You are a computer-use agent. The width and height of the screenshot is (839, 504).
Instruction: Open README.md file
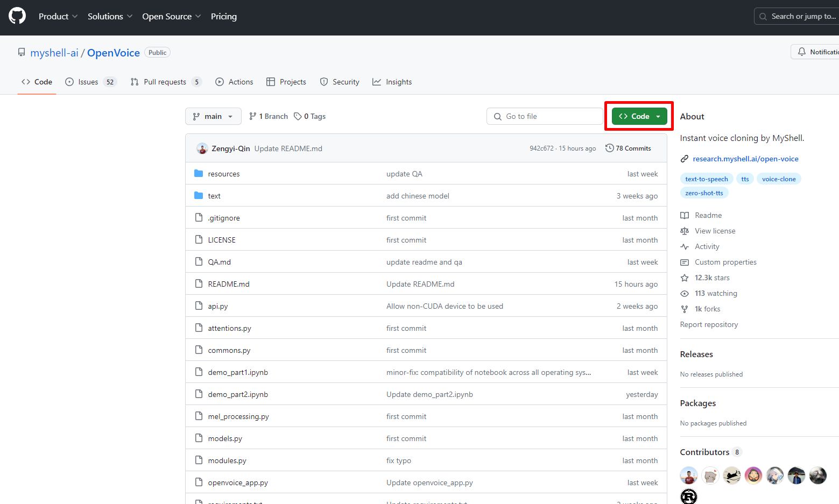point(229,284)
